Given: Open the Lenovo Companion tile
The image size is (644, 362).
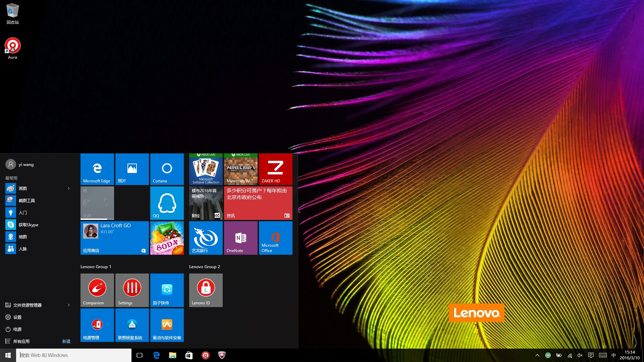Looking at the screenshot, I should pyautogui.click(x=97, y=290).
